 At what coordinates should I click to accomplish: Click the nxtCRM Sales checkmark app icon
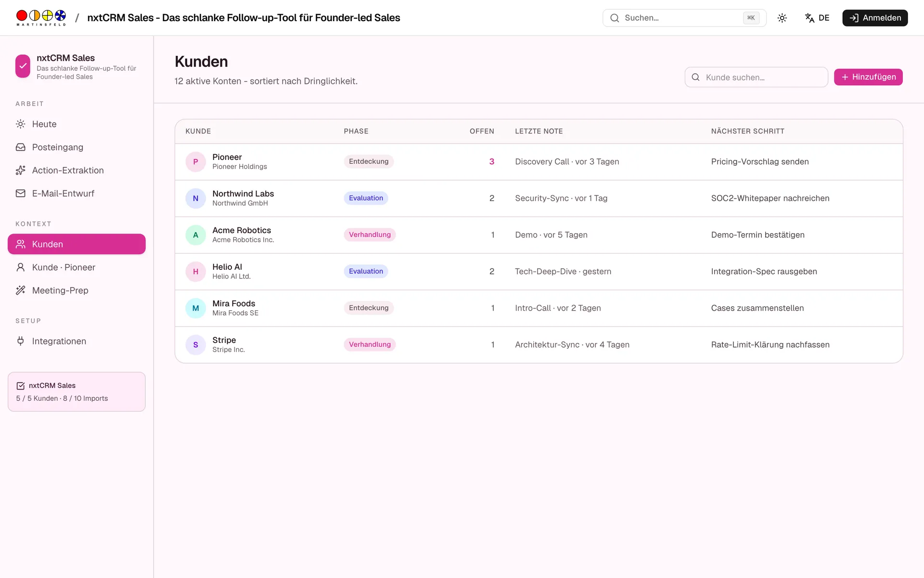pos(23,66)
